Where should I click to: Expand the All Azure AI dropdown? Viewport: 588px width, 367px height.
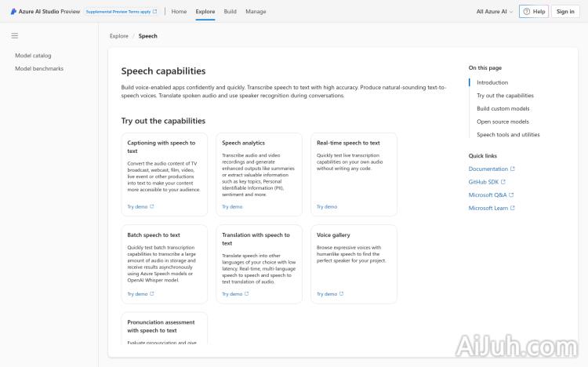495,12
